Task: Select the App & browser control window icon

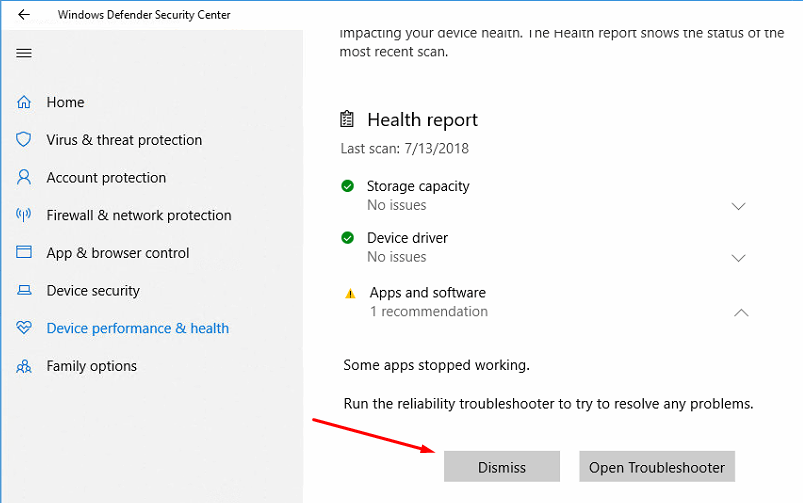Action: point(24,252)
